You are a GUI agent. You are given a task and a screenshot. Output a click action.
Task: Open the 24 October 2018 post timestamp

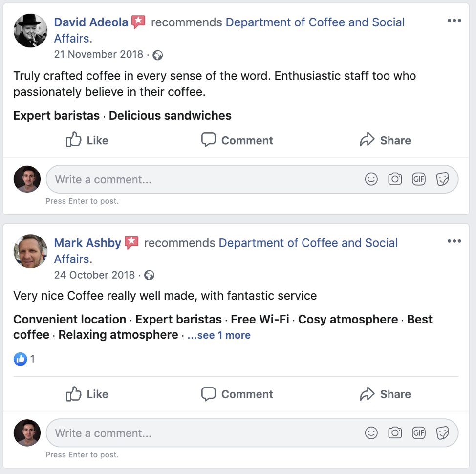pyautogui.click(x=94, y=275)
